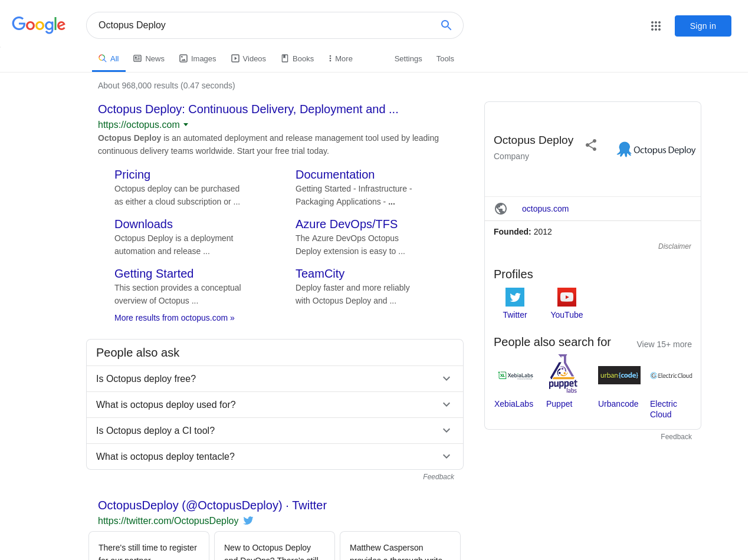Open the Google apps grid
This screenshot has width=755, height=560.
point(655,26)
